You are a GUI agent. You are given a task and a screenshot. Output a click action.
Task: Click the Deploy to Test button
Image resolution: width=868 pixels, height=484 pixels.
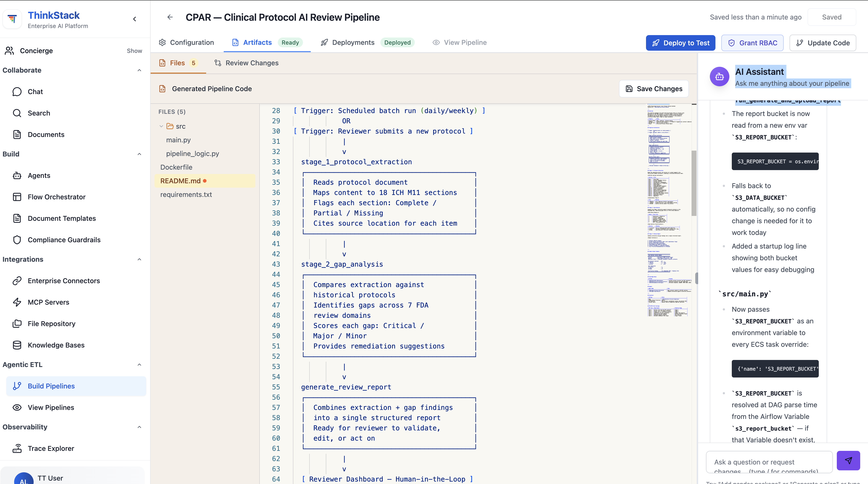tap(680, 43)
